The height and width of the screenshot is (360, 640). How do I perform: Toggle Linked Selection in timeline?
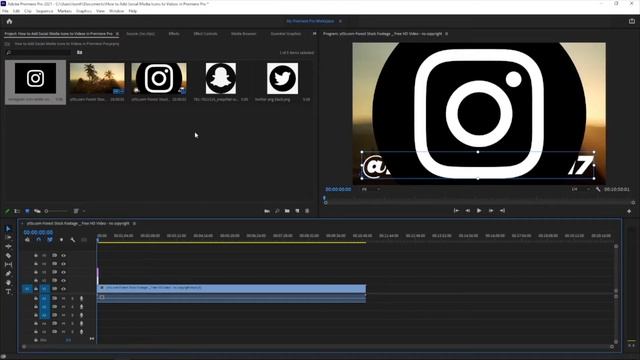pyautogui.click(x=50, y=240)
